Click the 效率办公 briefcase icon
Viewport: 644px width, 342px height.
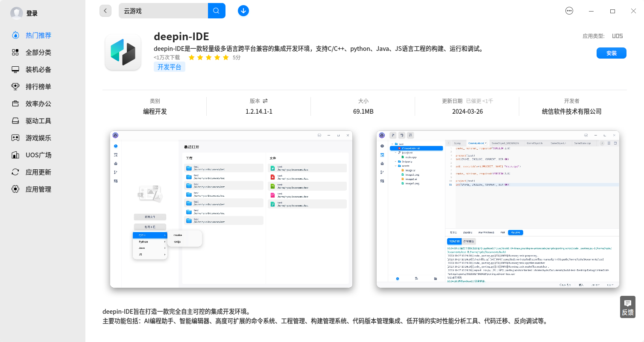pos(15,103)
